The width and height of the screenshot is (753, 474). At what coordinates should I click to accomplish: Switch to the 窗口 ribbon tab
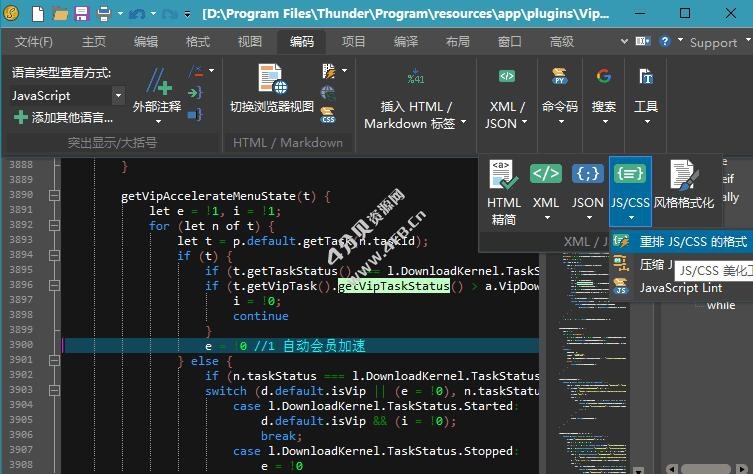tap(510, 42)
